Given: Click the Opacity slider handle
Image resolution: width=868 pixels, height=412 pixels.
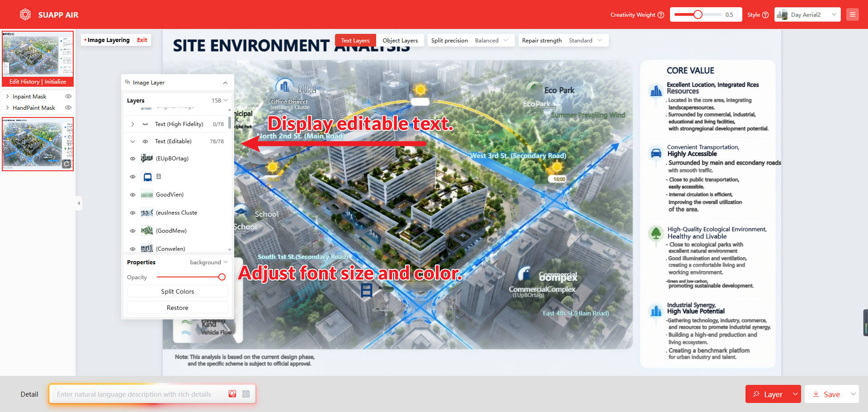Looking at the screenshot, I should [x=222, y=277].
